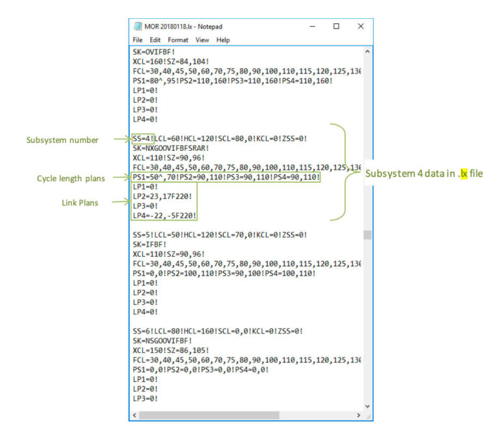
Task: Open the Format menu
Action: (x=178, y=40)
